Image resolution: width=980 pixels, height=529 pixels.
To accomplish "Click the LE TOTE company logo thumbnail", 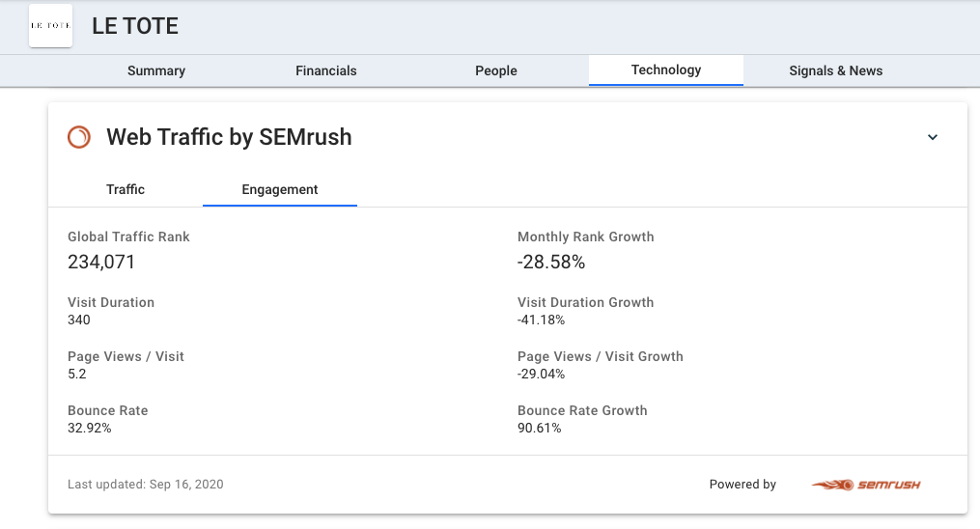I will [x=50, y=26].
